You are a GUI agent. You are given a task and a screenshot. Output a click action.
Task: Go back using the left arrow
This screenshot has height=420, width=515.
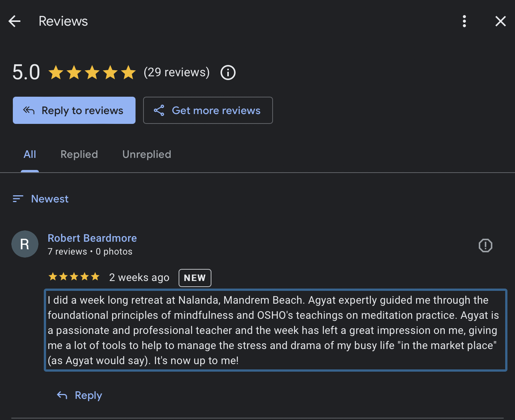14,21
